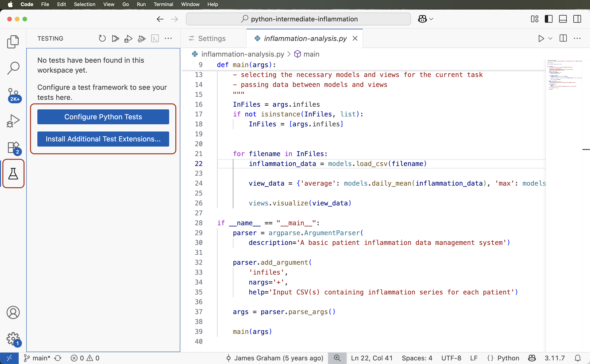
Task: Open the Explorer view in the activity bar
Action: pos(13,41)
